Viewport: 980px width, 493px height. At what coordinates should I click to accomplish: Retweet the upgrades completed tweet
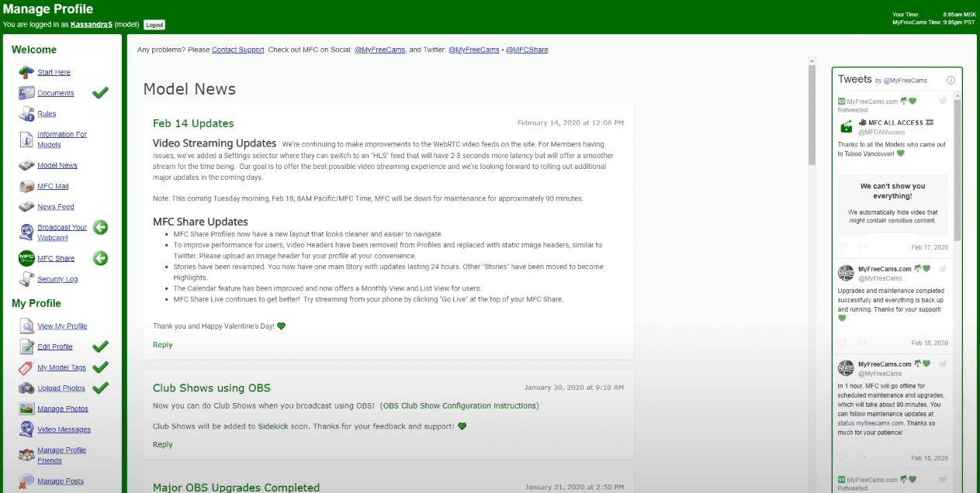[863, 342]
